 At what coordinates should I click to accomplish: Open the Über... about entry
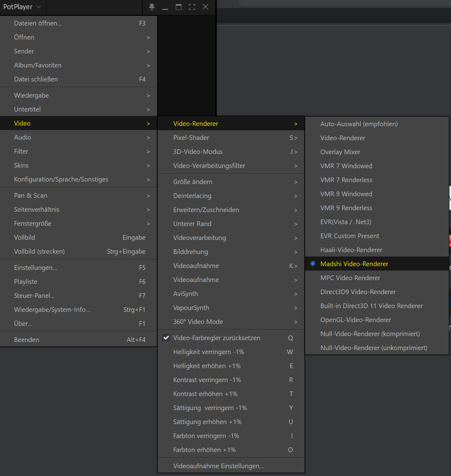pos(78,323)
